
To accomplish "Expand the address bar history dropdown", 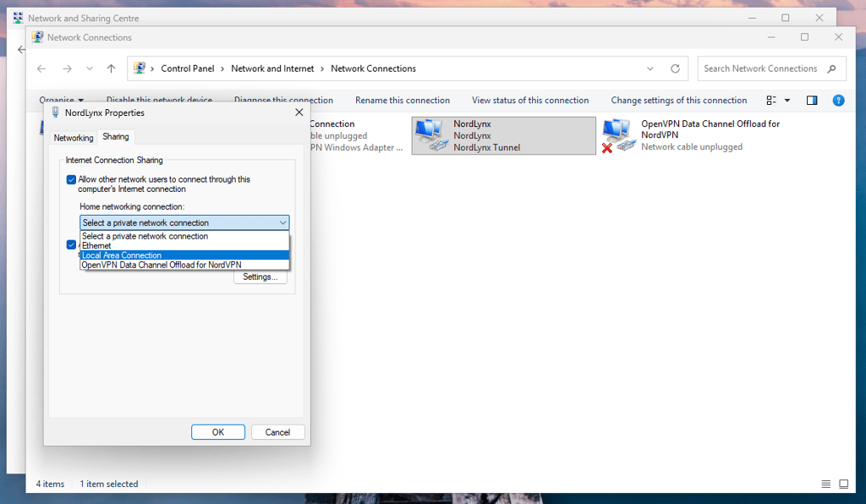I will (x=650, y=68).
